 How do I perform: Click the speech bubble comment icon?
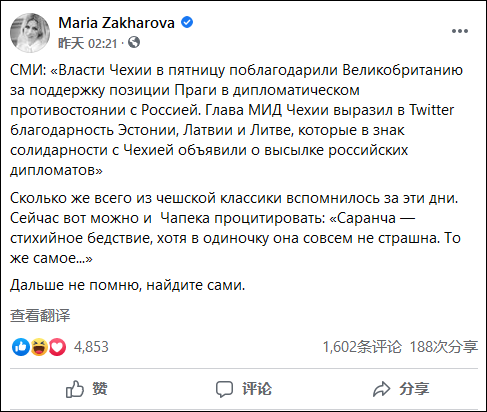click(x=224, y=389)
